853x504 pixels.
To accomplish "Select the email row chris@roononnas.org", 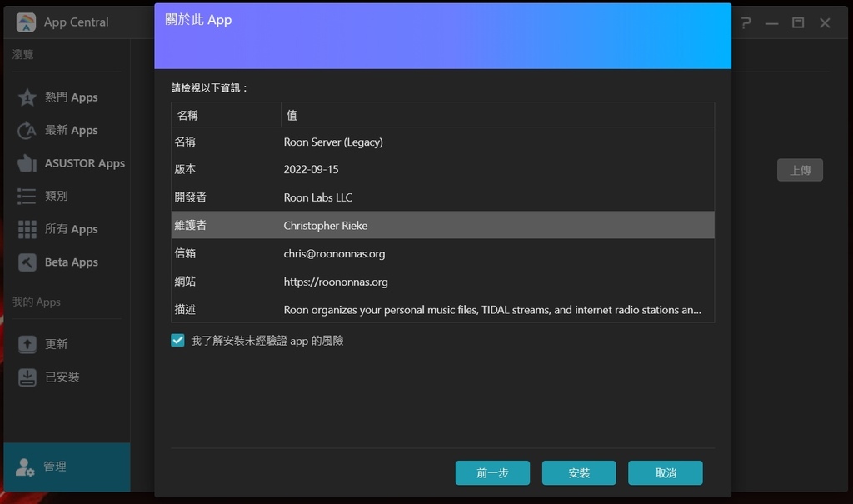I will (443, 253).
